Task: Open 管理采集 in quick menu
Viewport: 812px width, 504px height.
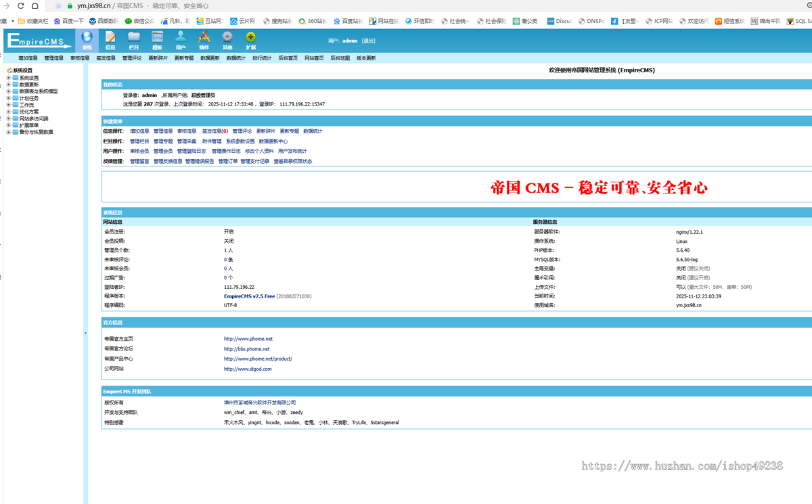Action: [187, 141]
